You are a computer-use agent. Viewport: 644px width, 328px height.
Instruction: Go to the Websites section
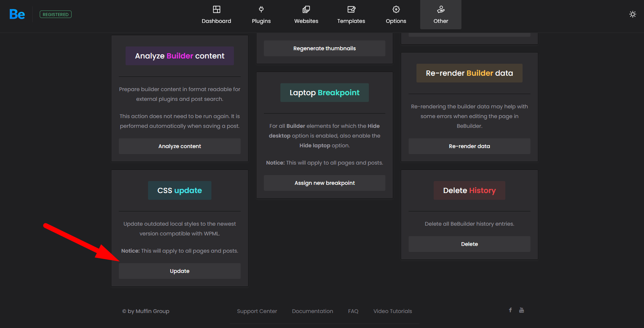pos(306,15)
